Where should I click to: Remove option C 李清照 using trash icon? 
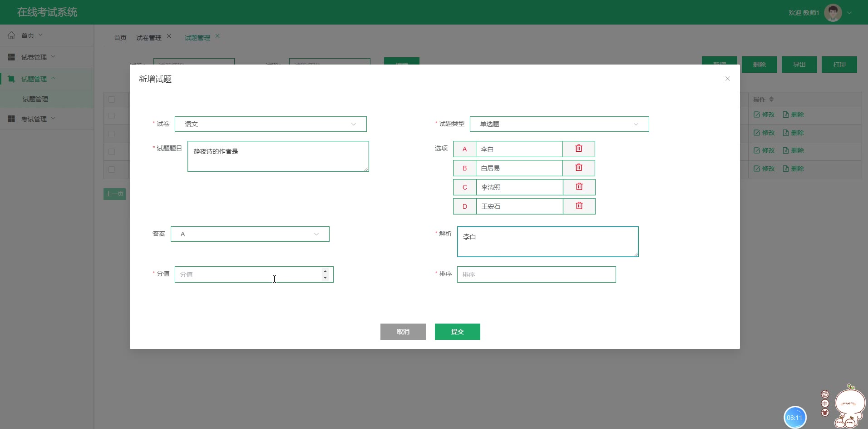click(x=579, y=187)
